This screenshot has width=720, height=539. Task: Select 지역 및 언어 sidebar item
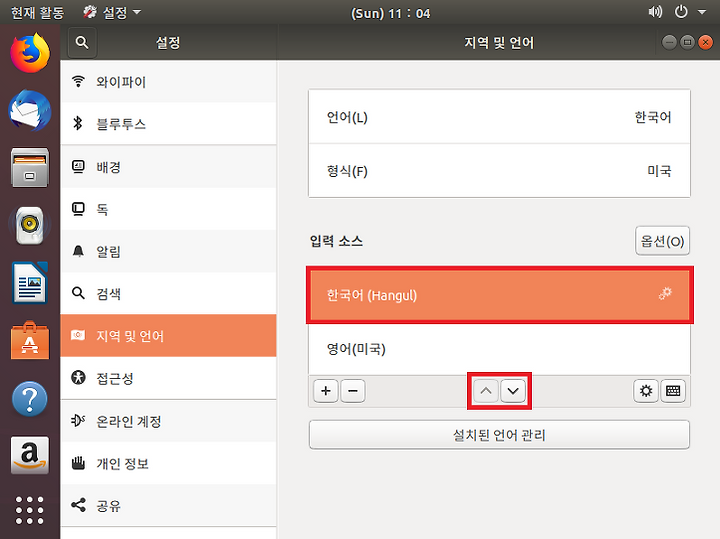click(x=169, y=336)
